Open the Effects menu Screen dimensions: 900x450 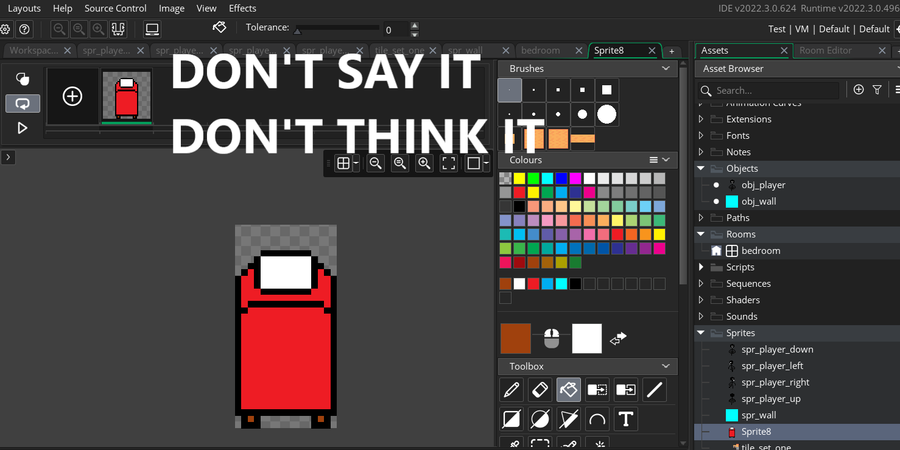242,8
